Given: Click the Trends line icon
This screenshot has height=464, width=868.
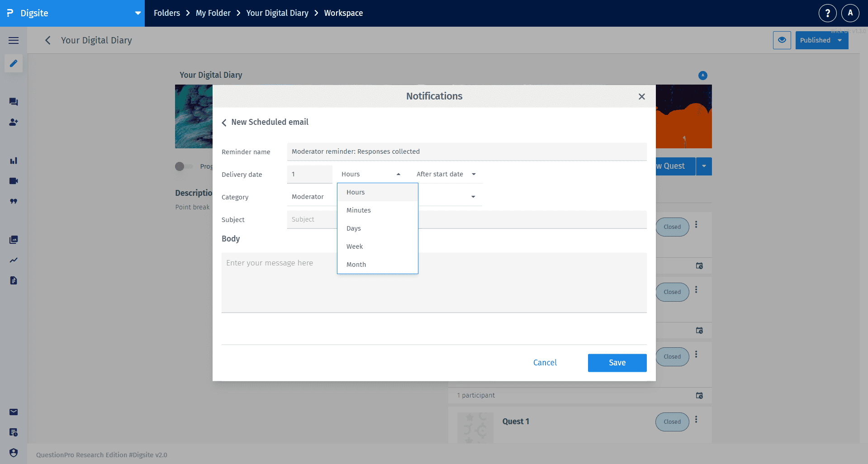Looking at the screenshot, I should 13,260.
